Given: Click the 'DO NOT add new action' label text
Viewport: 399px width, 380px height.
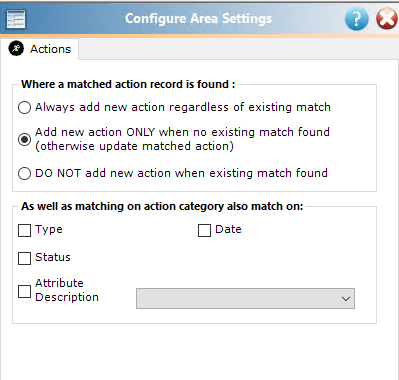Looking at the screenshot, I should pyautogui.click(x=181, y=173).
